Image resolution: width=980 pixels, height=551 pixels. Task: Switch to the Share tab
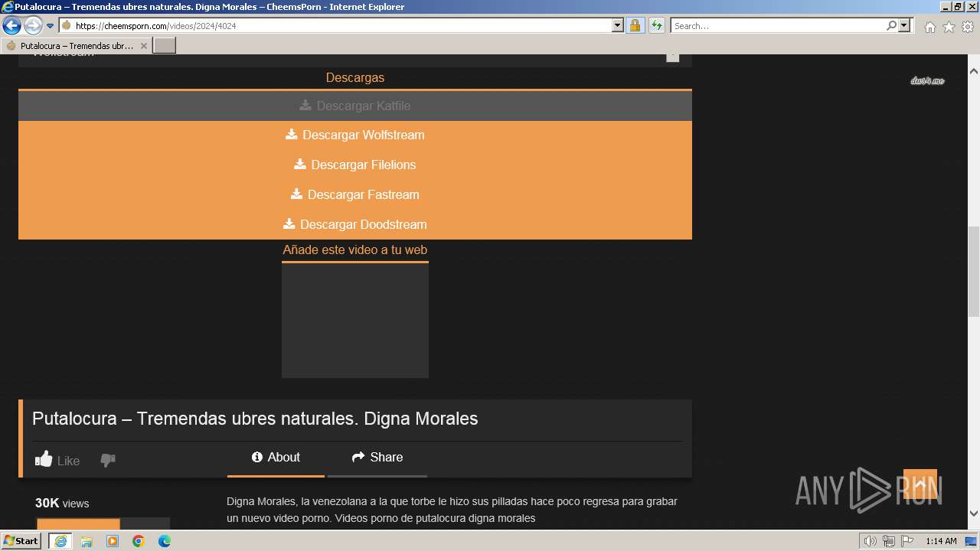[x=377, y=457]
